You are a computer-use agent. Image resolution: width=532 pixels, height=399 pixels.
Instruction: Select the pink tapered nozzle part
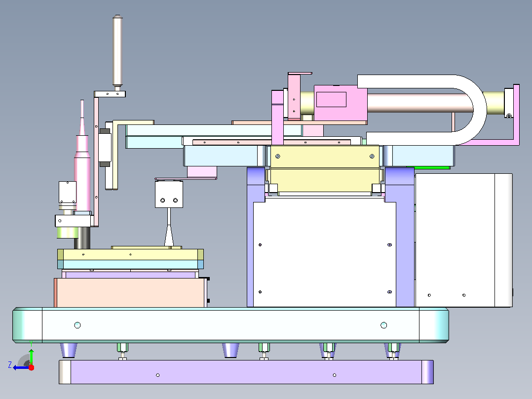[82, 156]
